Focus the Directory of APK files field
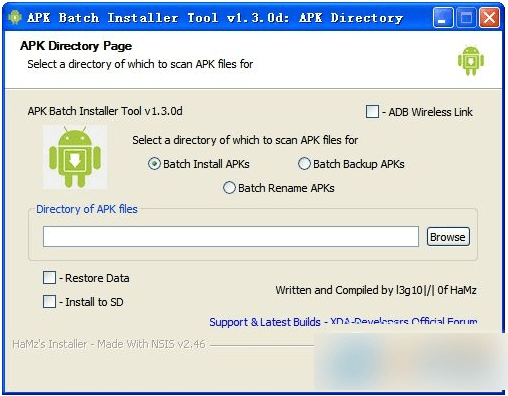This screenshot has width=508, height=396. click(231, 237)
